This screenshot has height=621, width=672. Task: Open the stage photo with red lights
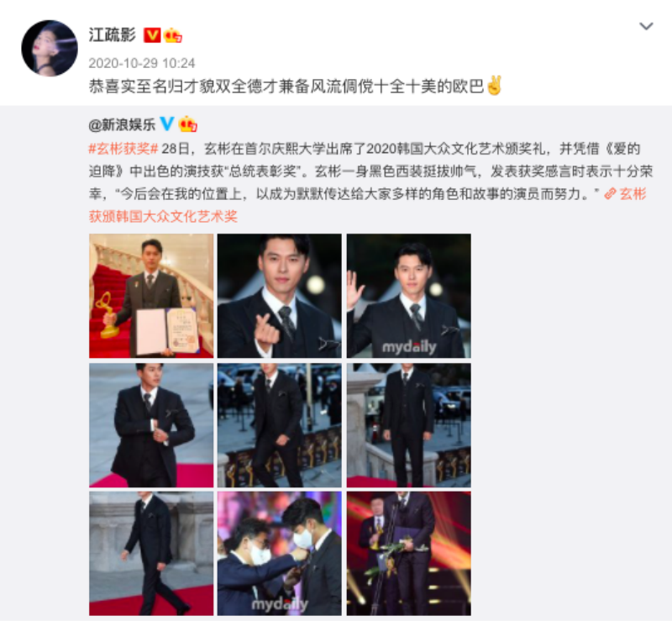tap(409, 554)
